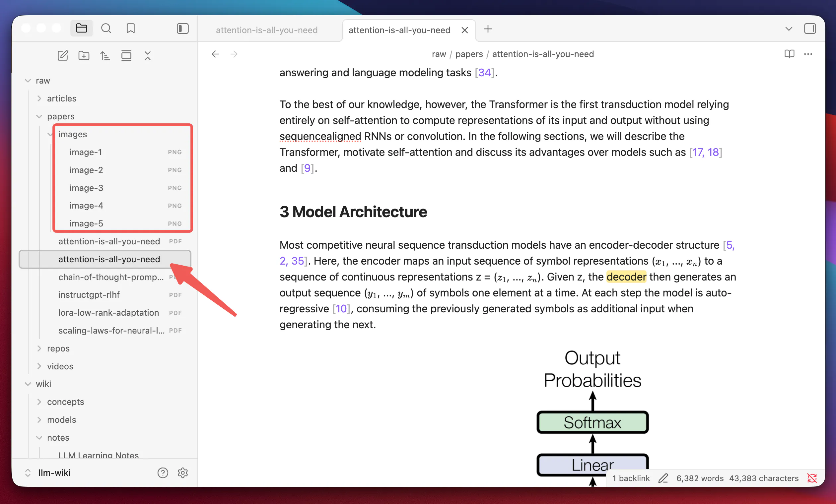Follow citation link 10
836x504 pixels.
click(341, 309)
